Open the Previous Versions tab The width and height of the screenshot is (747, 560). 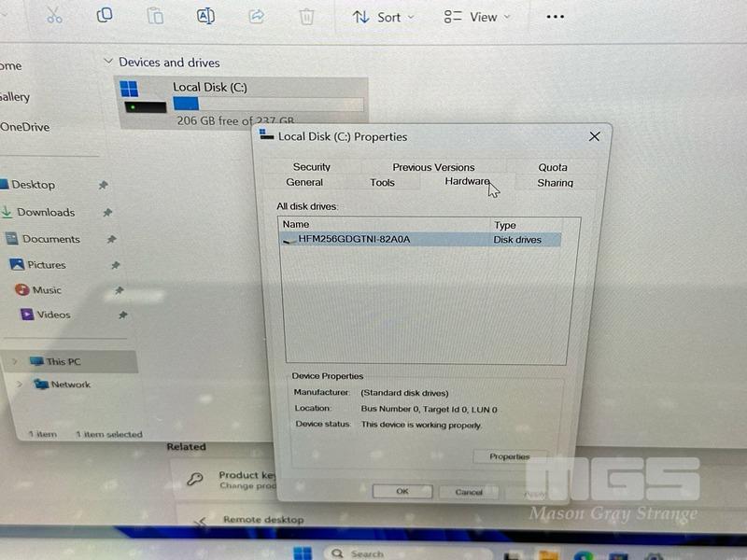click(x=433, y=167)
